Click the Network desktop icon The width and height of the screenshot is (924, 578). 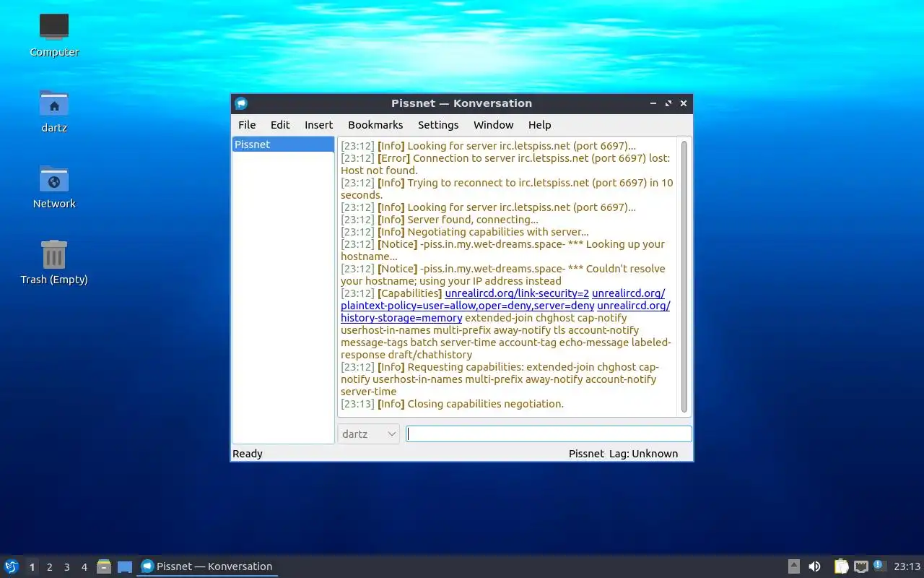pos(54,187)
